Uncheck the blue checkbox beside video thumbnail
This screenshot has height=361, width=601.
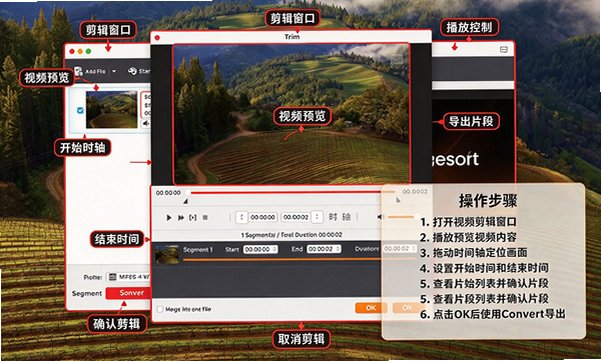pyautogui.click(x=80, y=110)
